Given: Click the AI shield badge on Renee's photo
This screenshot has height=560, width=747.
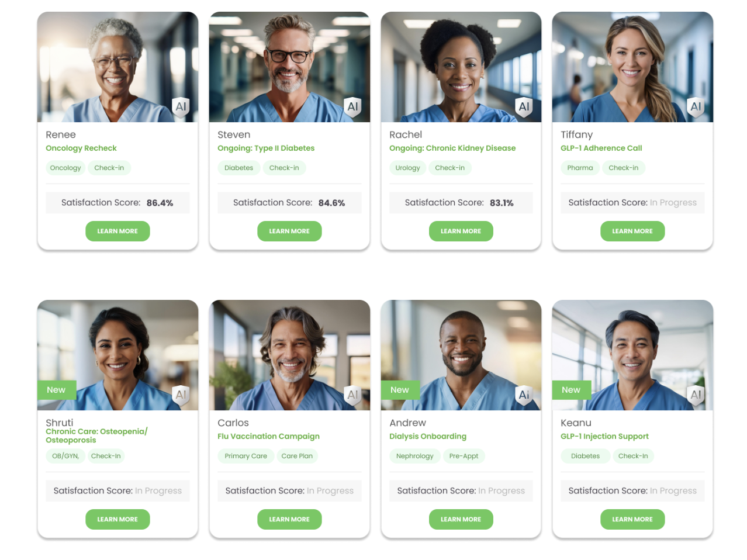Looking at the screenshot, I should [x=181, y=107].
